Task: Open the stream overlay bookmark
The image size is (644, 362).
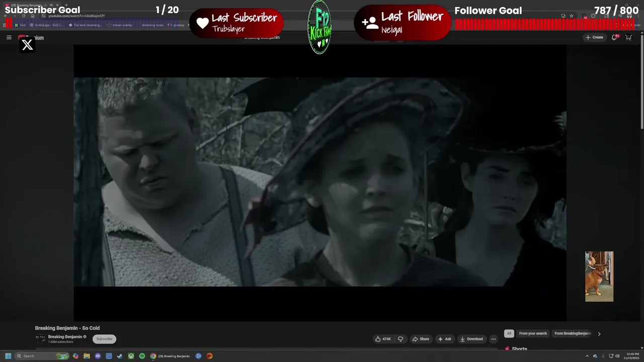Action: [x=119, y=25]
